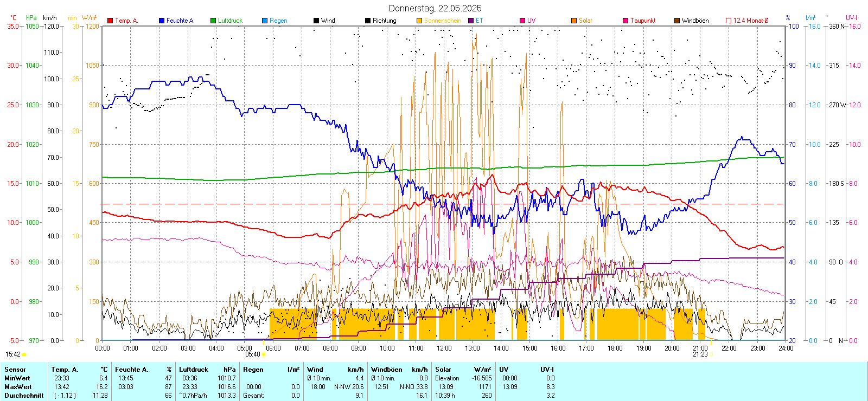The width and height of the screenshot is (868, 401).
Task: Click the sun icon beside 15:42
Action: (24, 354)
